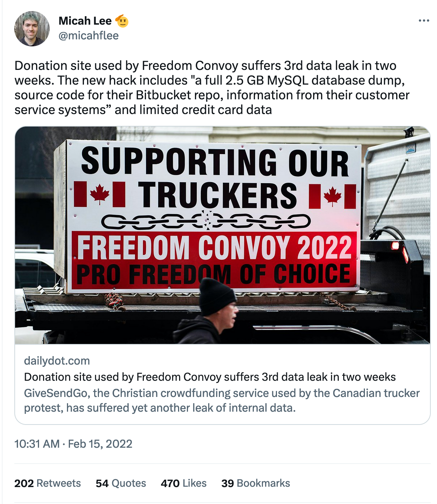Click the verified/emoji badge next to Micah Lee
Image resolution: width=437 pixels, height=504 pixels.
[122, 21]
